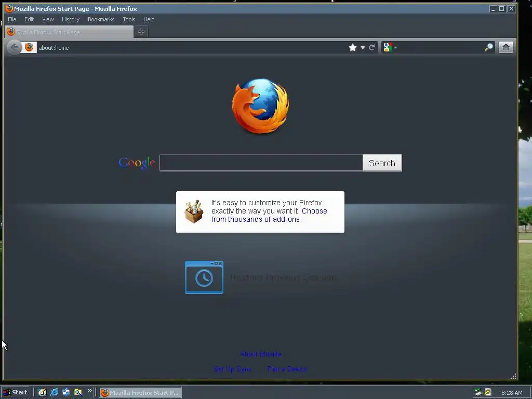The height and width of the screenshot is (399, 532).
Task: Open the Pair a Device link
Action: pyautogui.click(x=287, y=369)
